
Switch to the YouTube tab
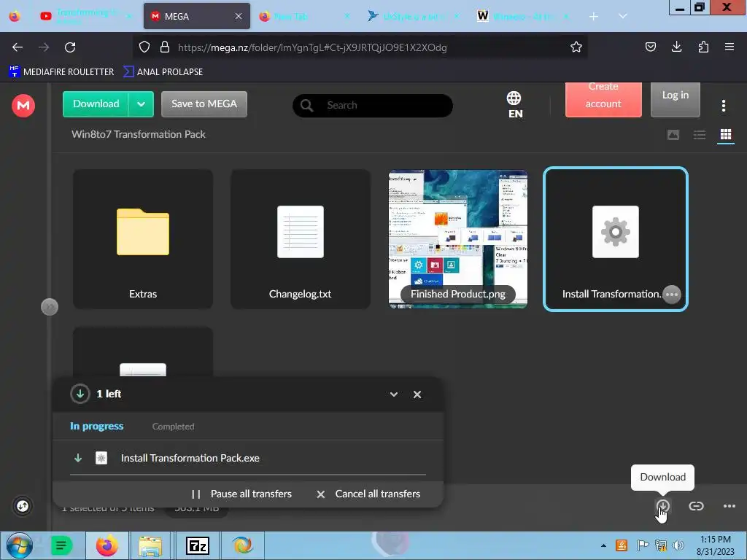pos(86,16)
